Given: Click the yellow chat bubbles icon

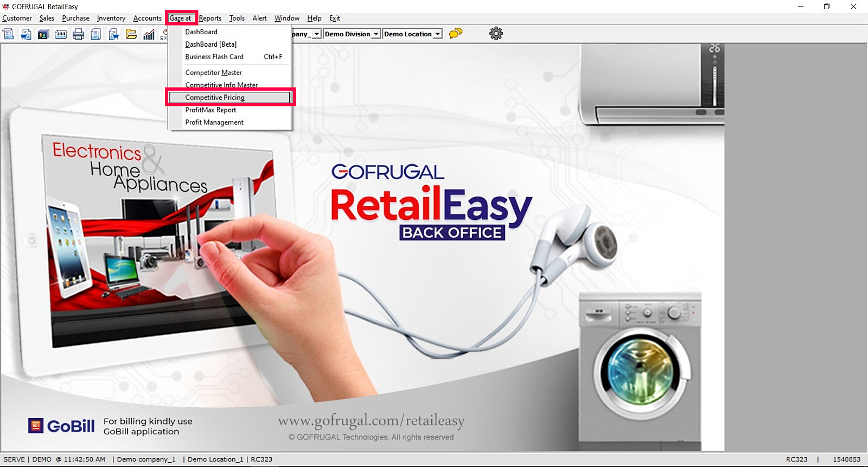Looking at the screenshot, I should pos(456,34).
